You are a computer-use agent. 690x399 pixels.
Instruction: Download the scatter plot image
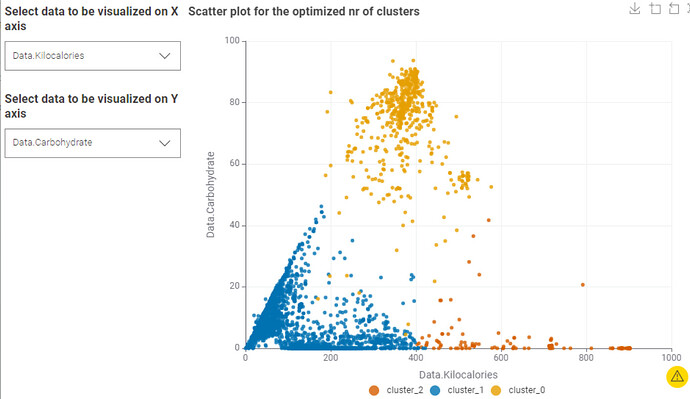pyautogui.click(x=635, y=8)
